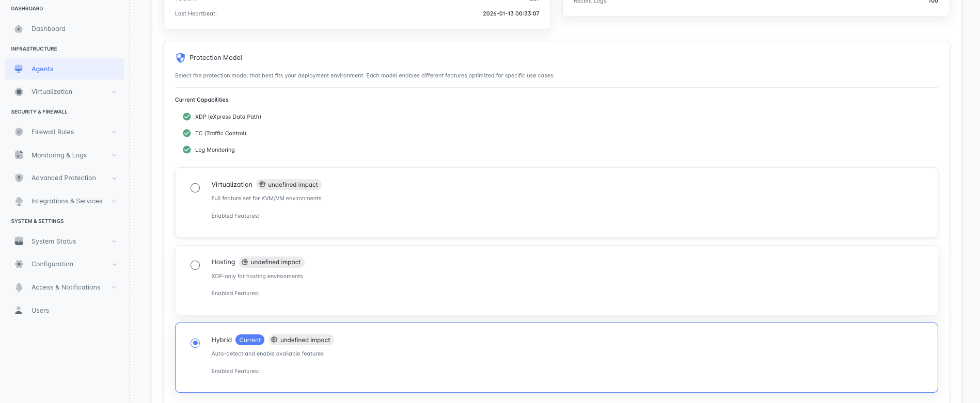The height and width of the screenshot is (403, 980).
Task: Click the Monitoring & Logs document icon
Action: 19,155
